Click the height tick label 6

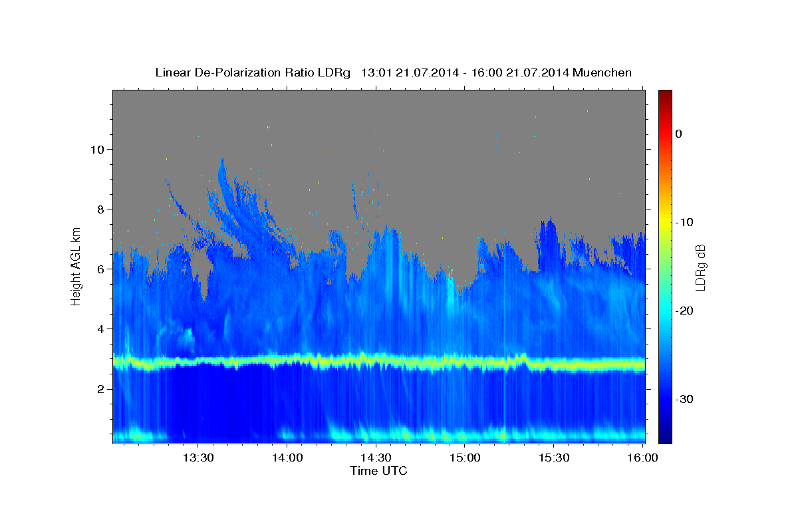(x=102, y=269)
